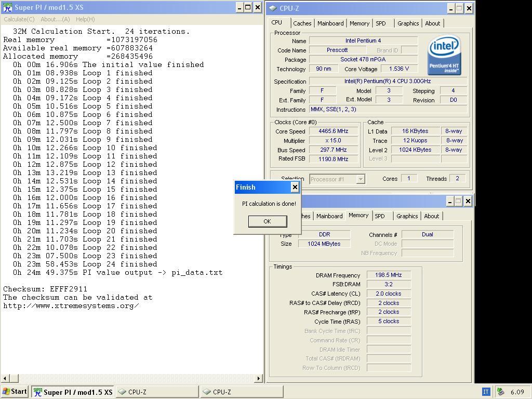Click the FSB:DRAM ratio 3:2
Screen dimensions: 532x399
(389, 284)
